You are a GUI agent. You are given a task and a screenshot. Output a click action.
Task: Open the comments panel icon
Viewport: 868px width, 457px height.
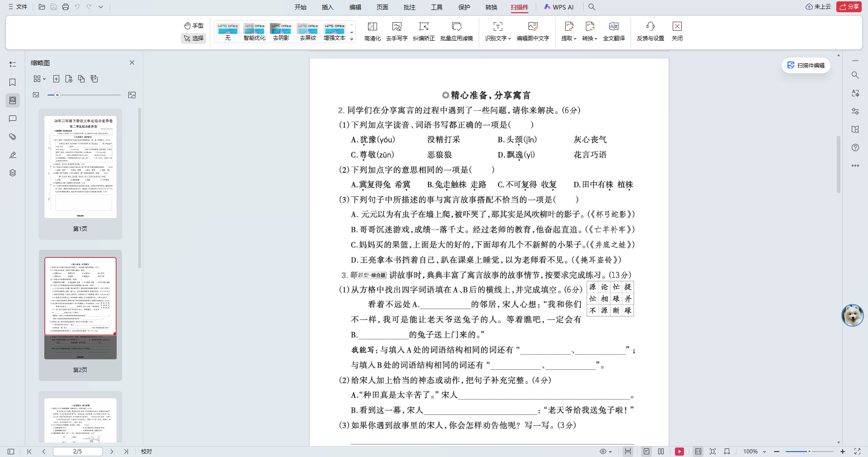[12, 119]
